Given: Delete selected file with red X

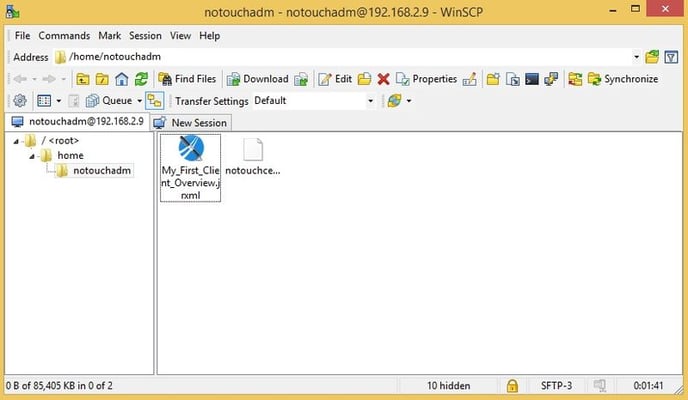Looking at the screenshot, I should (383, 79).
